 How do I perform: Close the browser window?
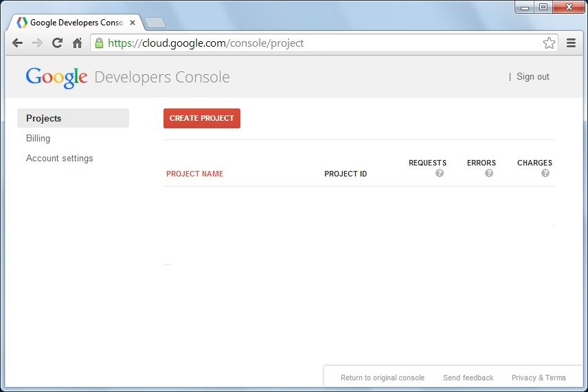pos(569,8)
